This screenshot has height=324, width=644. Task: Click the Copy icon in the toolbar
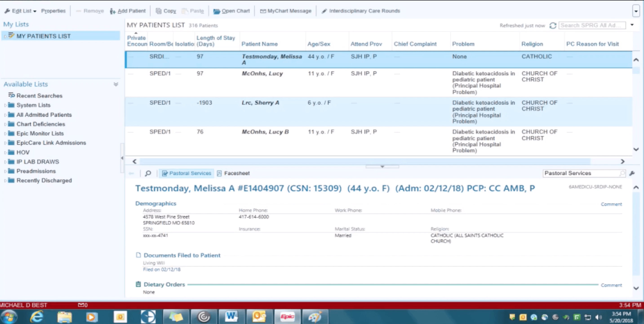[x=158, y=11]
